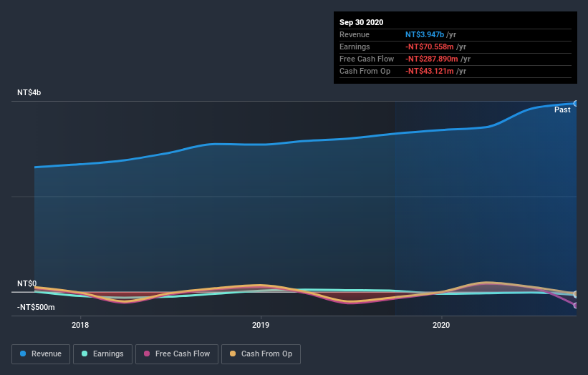Click the NT$3.947b revenue value
588x375 pixels.
click(425, 34)
